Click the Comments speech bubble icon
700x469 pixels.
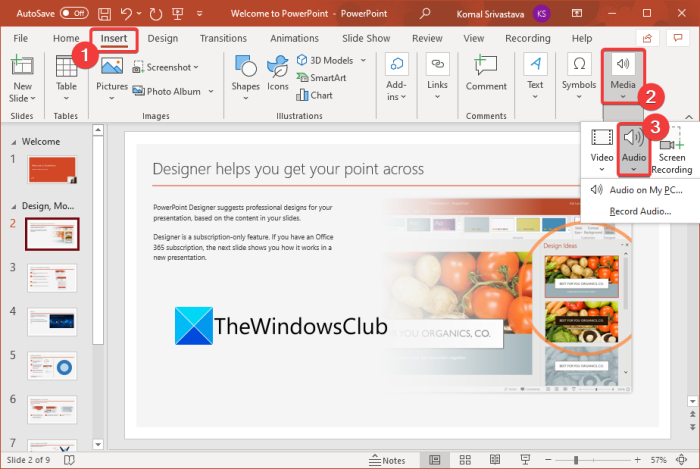point(678,38)
